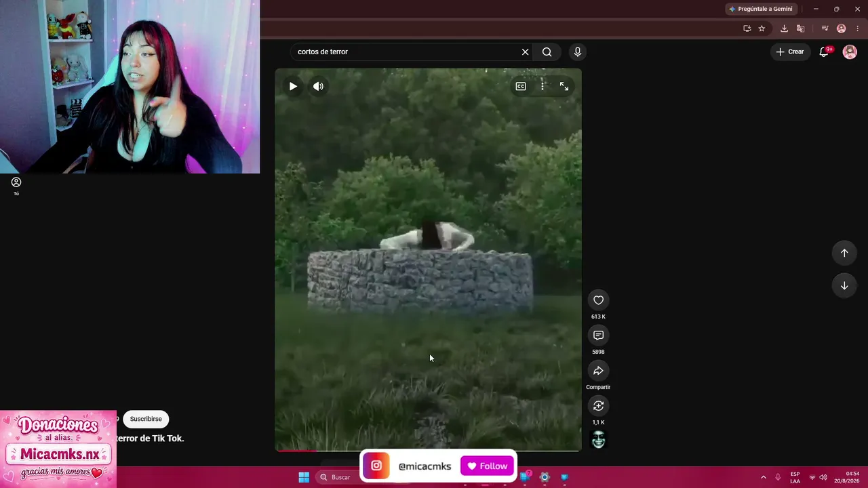Open the YouTube account avatar menu
This screenshot has width=868, height=488.
click(x=850, y=52)
